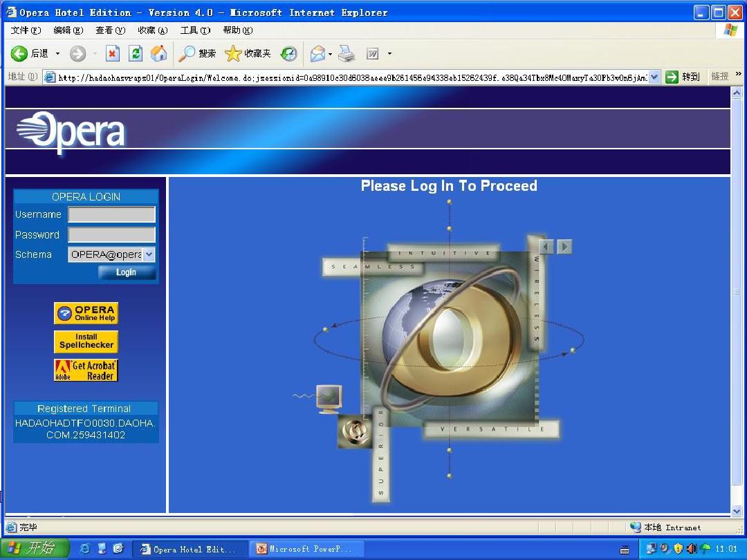This screenshot has width=747, height=560.
Task: Switch to Microsoft PowerPoint taskbar item
Action: [304, 549]
